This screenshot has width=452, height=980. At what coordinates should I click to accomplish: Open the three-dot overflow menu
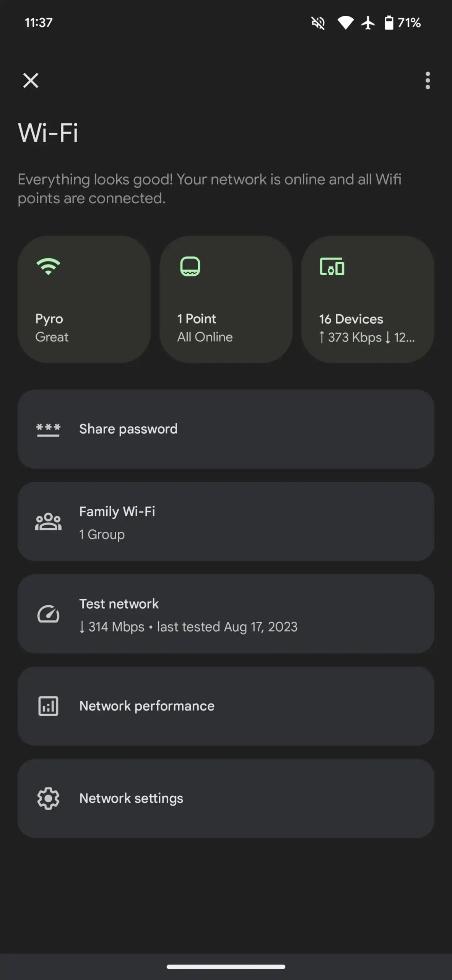click(428, 80)
